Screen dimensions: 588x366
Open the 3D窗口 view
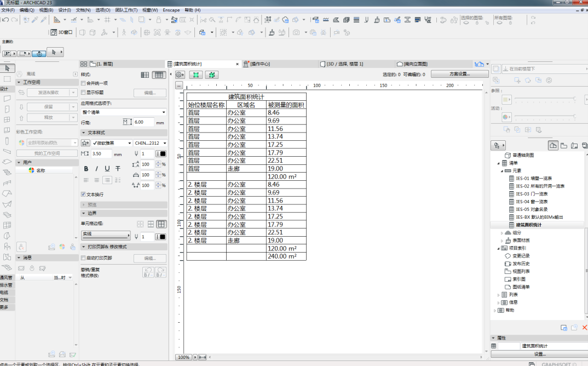[61, 32]
